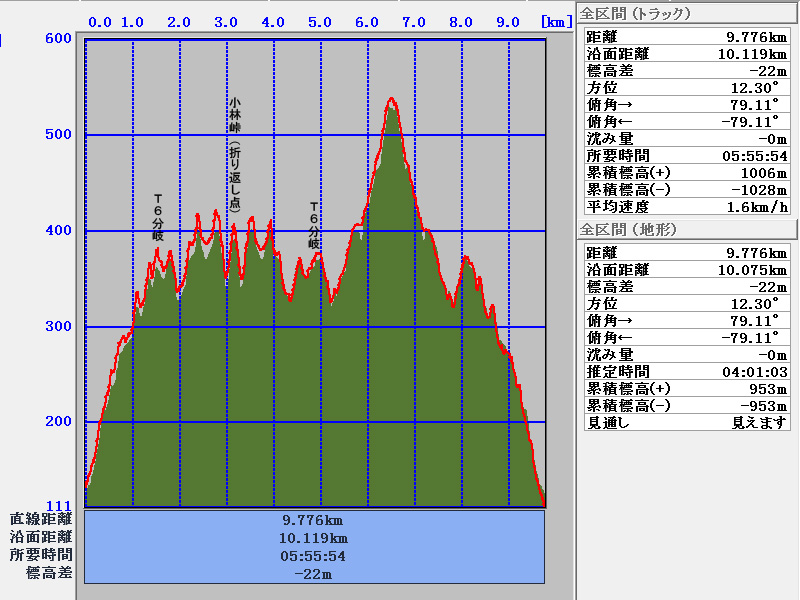Click 05:55:54 in the blue summary panel
The height and width of the screenshot is (600, 800).
[x=313, y=556]
